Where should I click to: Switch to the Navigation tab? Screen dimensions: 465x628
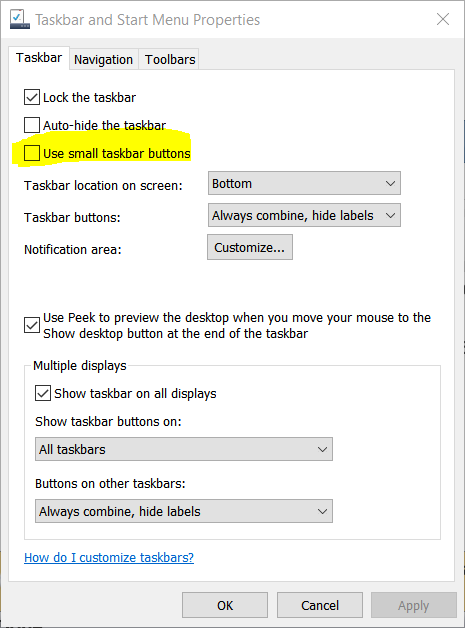tap(103, 59)
